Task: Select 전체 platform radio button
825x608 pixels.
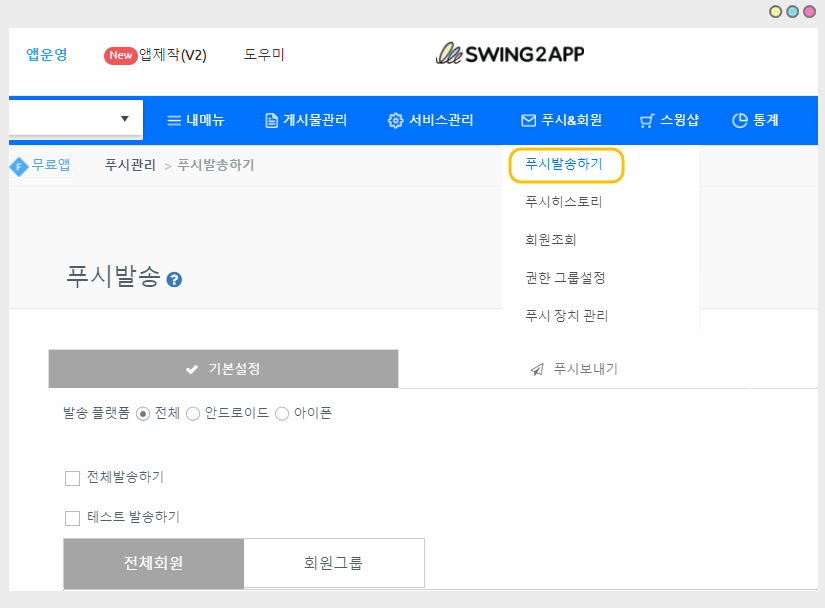Action: pyautogui.click(x=142, y=414)
